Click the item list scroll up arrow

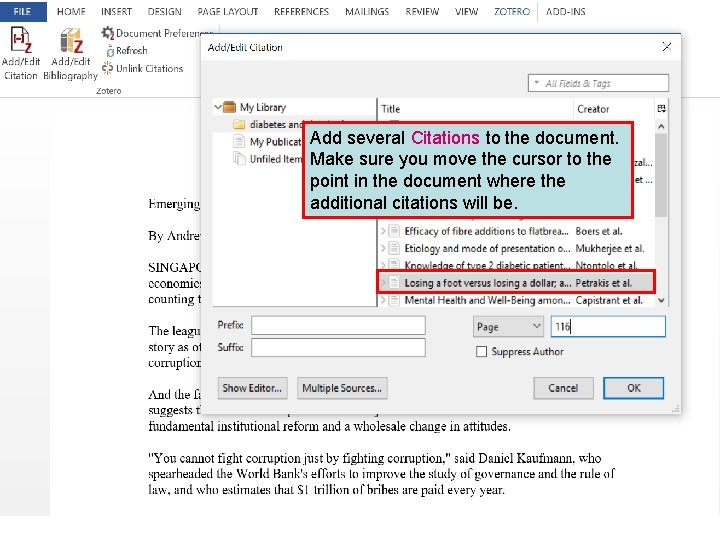[661, 126]
